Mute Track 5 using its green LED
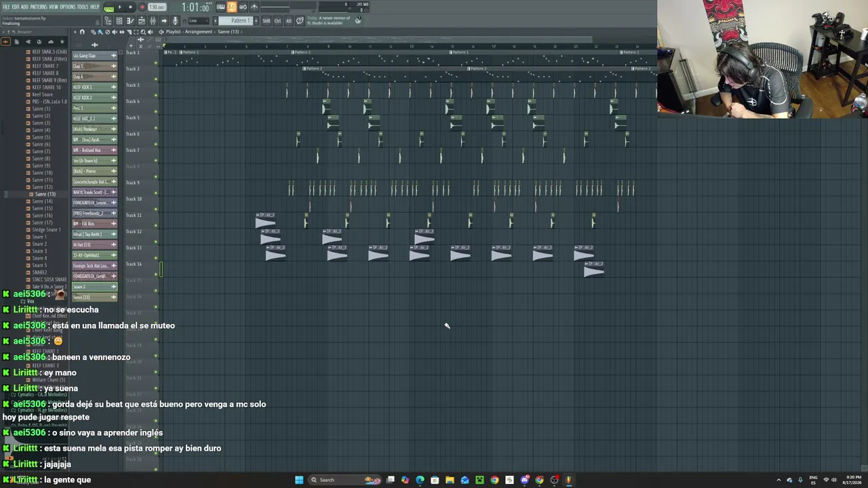The width and height of the screenshot is (868, 488). click(x=156, y=129)
